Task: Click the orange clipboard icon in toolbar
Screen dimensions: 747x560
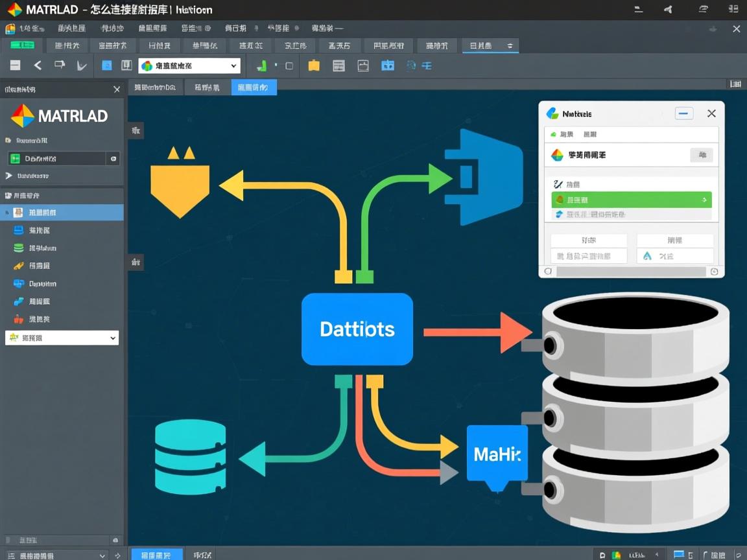Action: pyautogui.click(x=314, y=65)
